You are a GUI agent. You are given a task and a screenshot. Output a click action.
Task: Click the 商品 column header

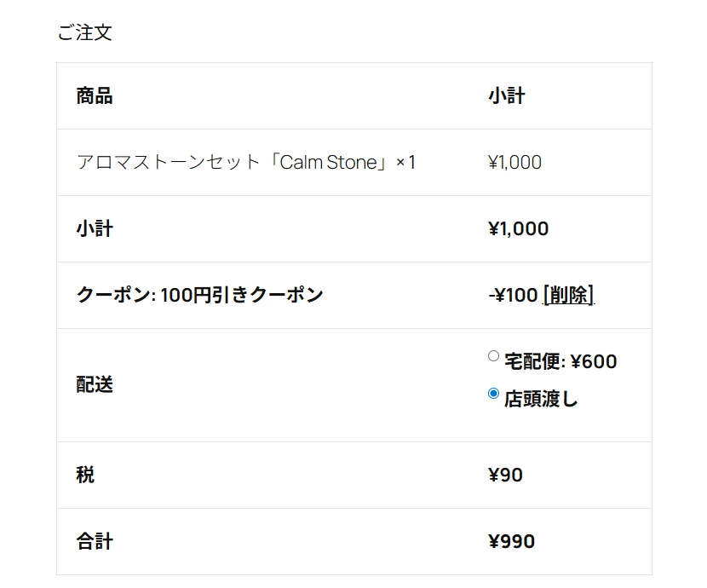point(95,96)
